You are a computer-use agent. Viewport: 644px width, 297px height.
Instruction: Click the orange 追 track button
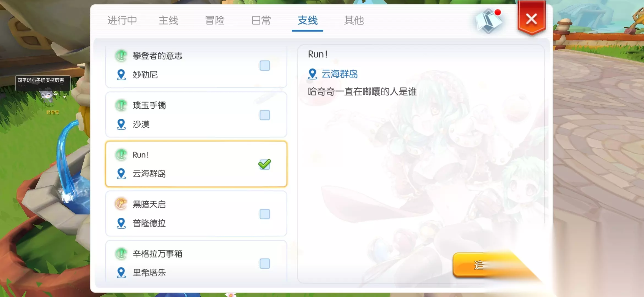(x=484, y=265)
